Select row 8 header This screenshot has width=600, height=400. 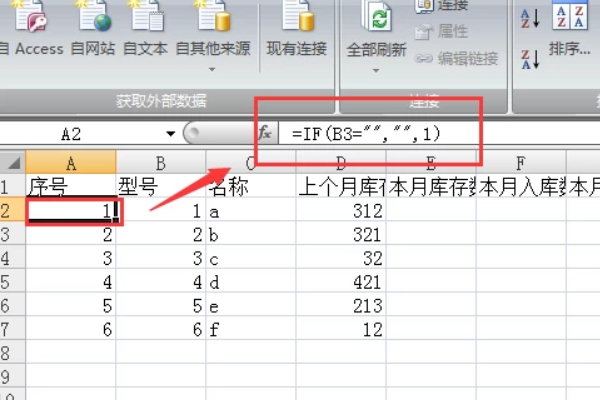point(12,353)
